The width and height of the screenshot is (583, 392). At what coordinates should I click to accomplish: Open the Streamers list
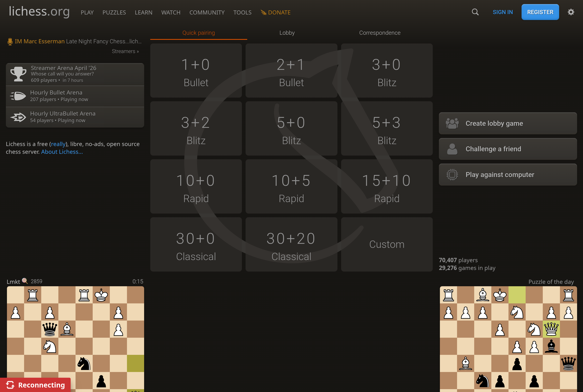[x=125, y=51]
